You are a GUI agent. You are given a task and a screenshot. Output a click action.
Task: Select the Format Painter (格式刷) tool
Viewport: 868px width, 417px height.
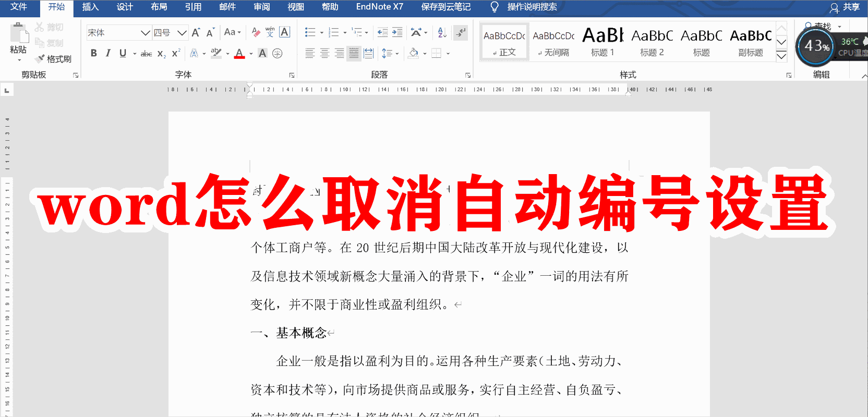click(53, 59)
